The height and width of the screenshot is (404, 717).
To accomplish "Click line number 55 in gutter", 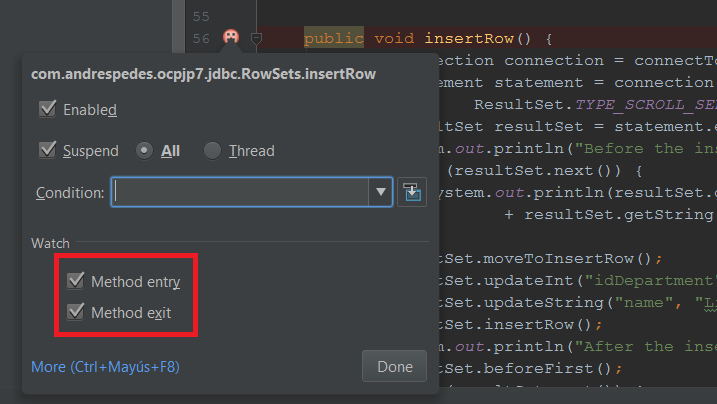I will point(201,16).
